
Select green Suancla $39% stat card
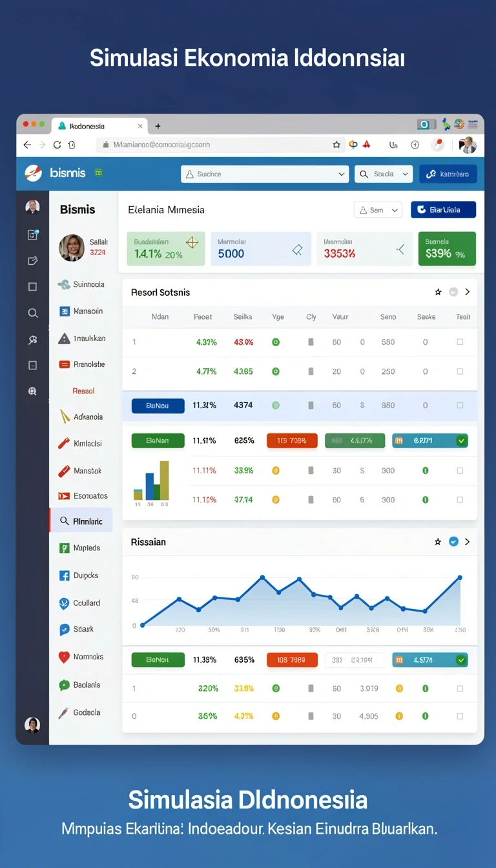(447, 249)
